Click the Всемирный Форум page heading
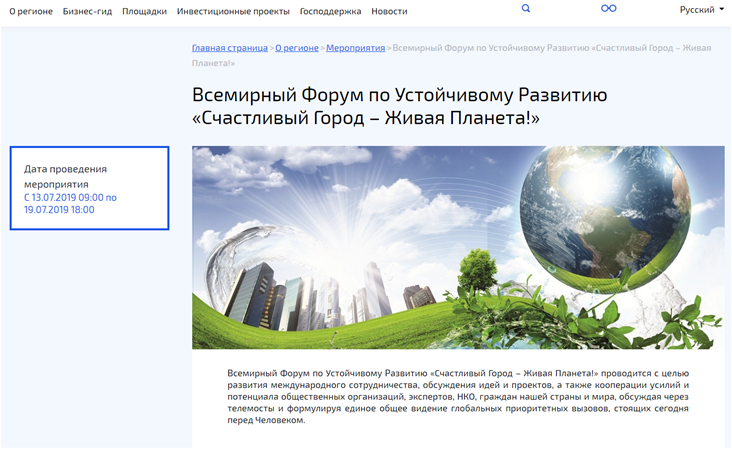The image size is (732, 449). click(x=400, y=106)
